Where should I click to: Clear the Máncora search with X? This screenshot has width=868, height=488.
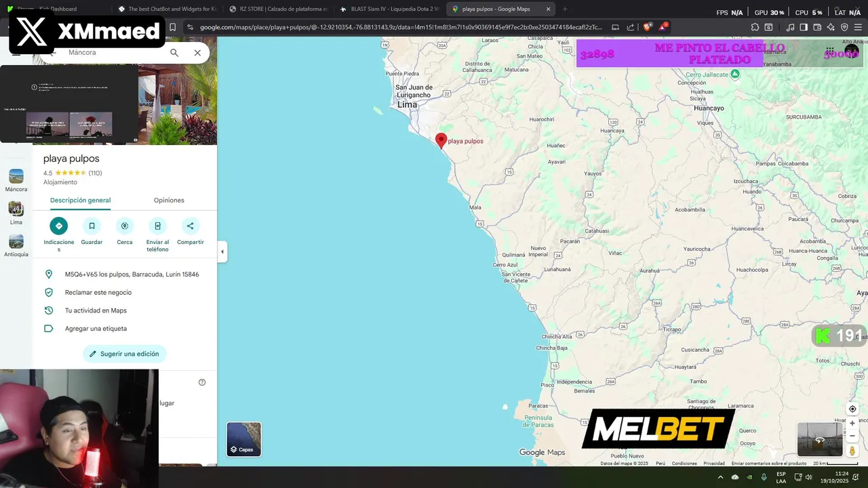click(197, 52)
